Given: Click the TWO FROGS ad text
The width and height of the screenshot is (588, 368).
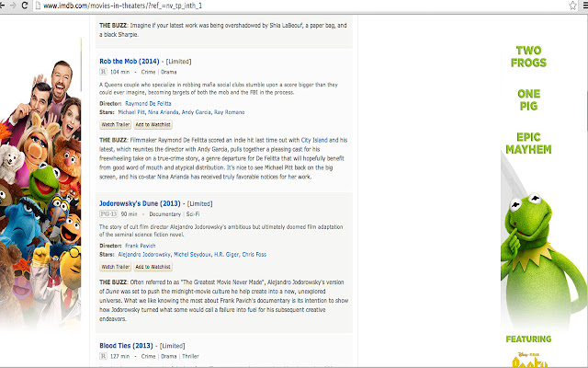Looking at the screenshot, I should [528, 57].
